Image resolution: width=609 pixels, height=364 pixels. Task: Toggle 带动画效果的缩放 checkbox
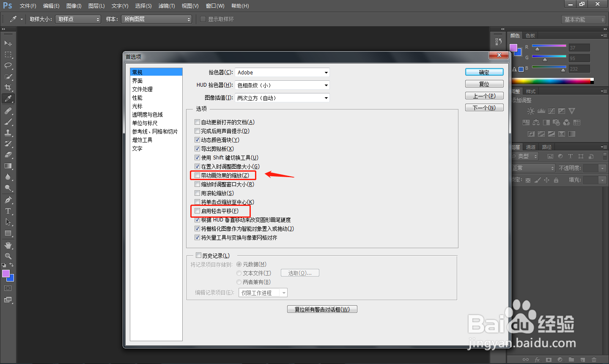(x=197, y=175)
